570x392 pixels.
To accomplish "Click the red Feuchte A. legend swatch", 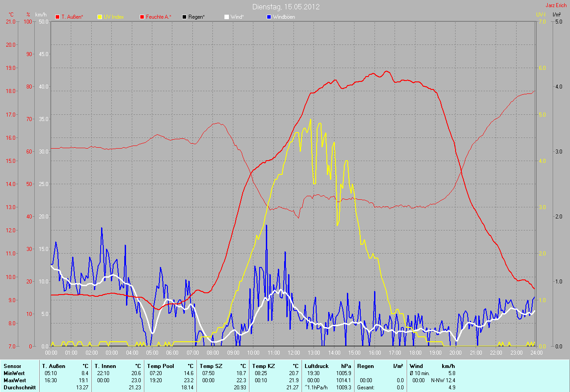I will pos(142,17).
